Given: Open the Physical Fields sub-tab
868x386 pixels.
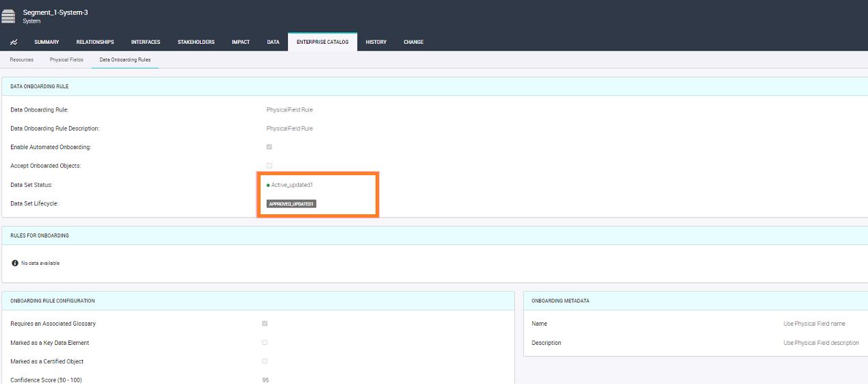Looking at the screenshot, I should point(66,60).
